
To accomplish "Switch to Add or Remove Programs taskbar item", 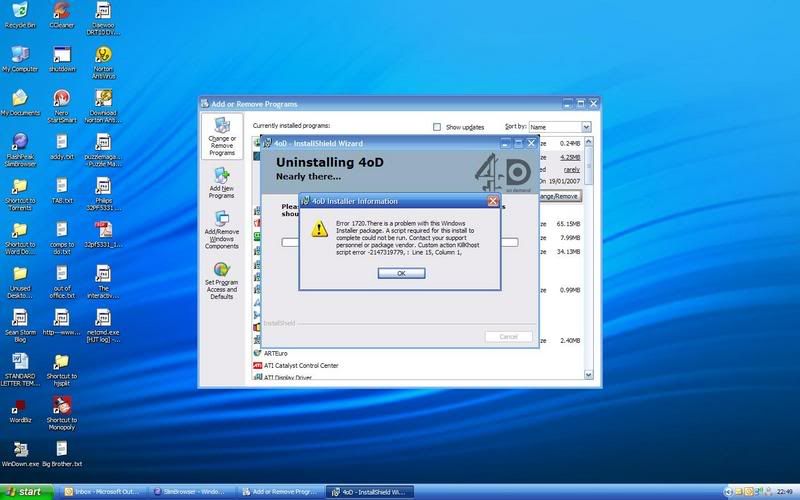I will tap(282, 492).
